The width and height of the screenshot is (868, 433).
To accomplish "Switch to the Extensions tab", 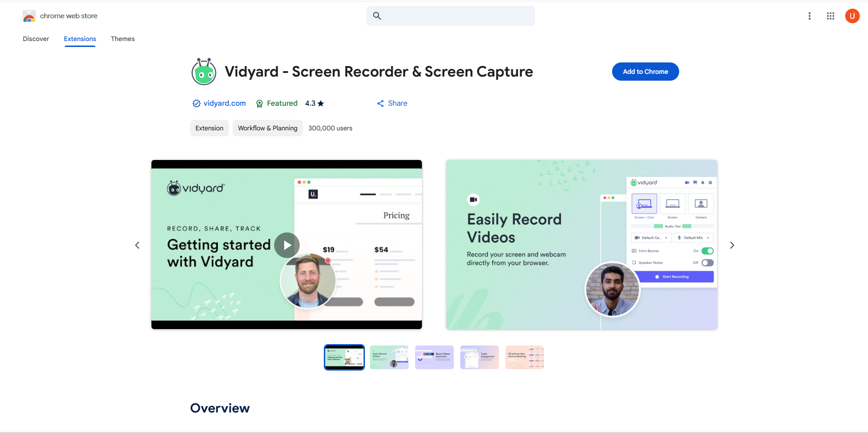I will click(80, 39).
